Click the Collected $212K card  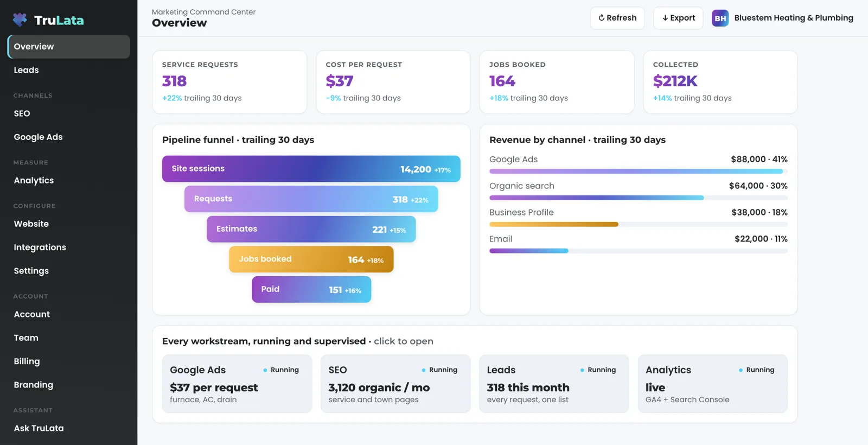point(720,82)
